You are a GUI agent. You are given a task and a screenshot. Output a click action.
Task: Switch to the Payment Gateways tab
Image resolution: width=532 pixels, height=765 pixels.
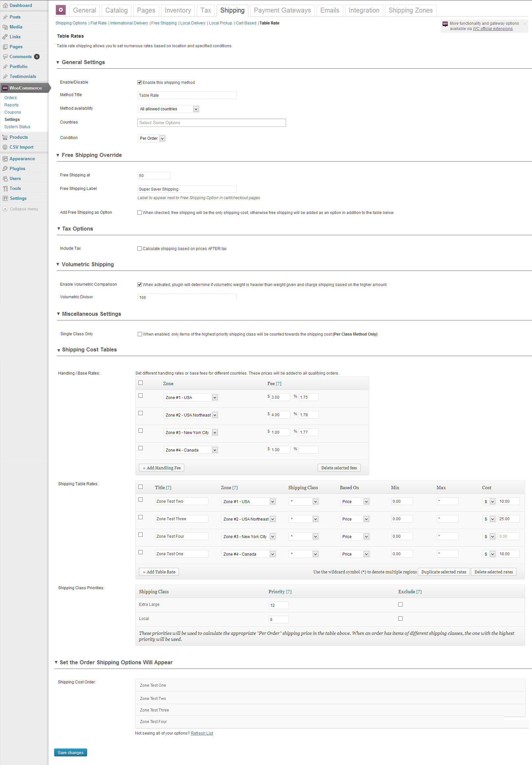pyautogui.click(x=282, y=10)
